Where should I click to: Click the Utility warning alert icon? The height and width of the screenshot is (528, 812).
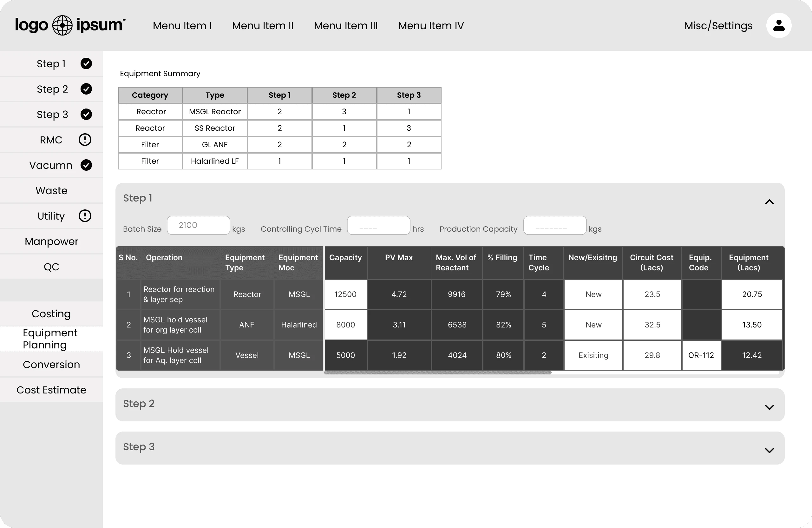click(85, 216)
